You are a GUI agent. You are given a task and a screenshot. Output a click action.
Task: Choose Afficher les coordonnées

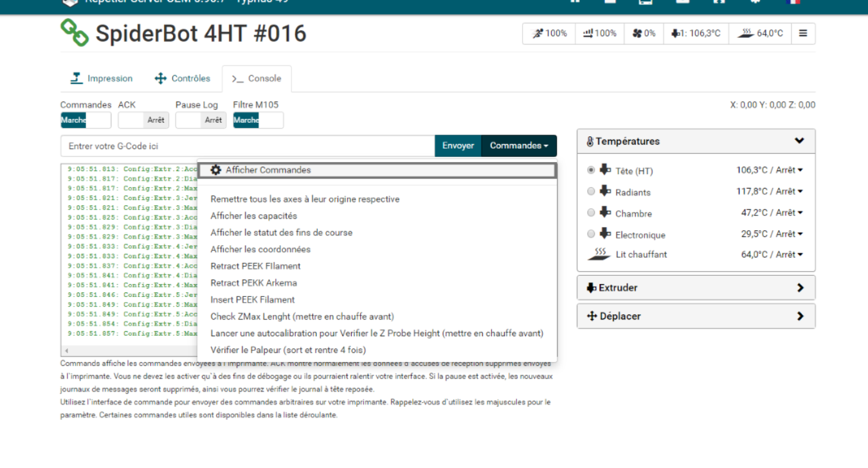[x=377, y=249]
